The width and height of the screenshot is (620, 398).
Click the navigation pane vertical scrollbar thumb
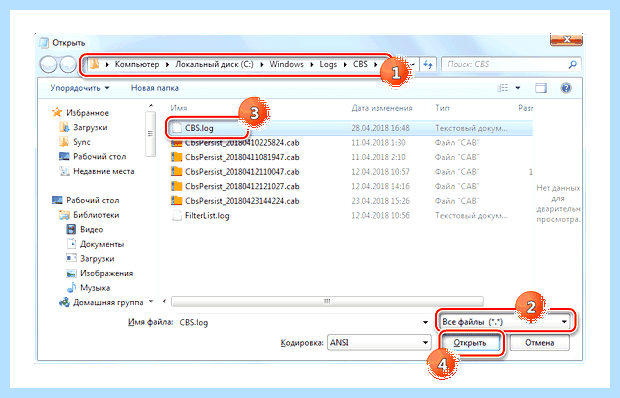coord(150,134)
